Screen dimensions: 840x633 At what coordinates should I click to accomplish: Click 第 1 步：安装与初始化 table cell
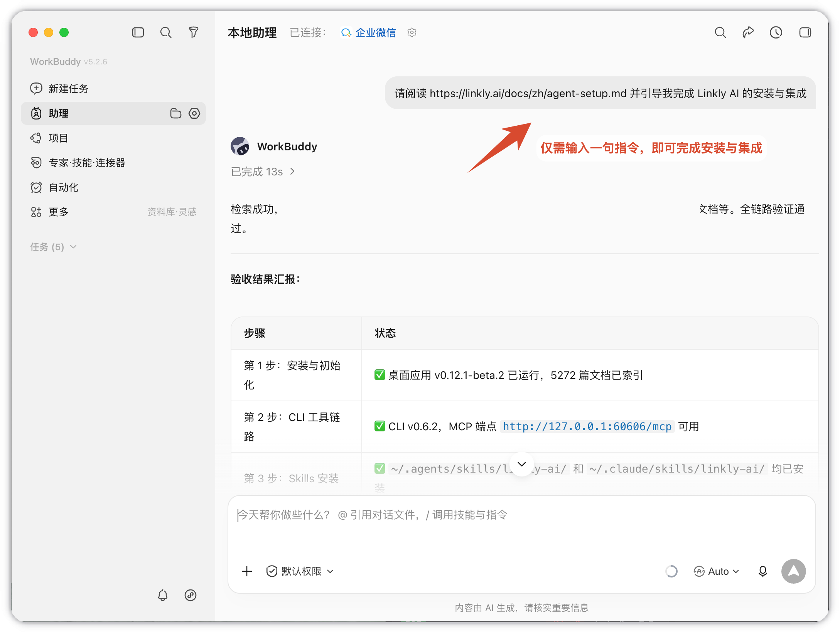(296, 375)
